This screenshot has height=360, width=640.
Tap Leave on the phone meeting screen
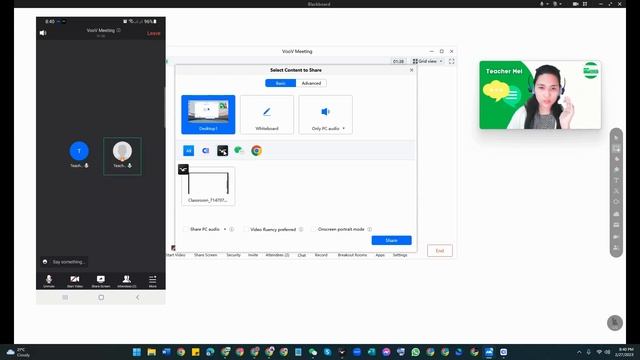click(x=153, y=33)
